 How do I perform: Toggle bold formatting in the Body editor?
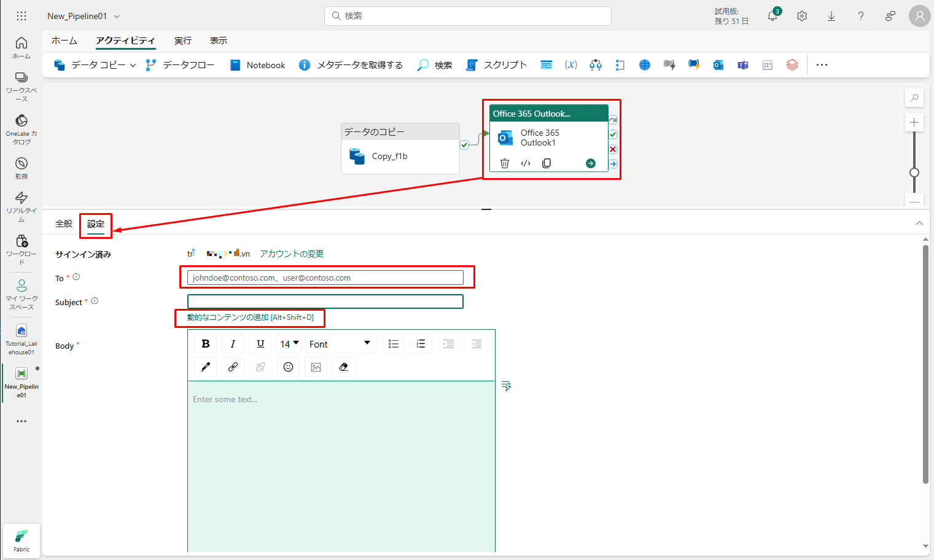(x=206, y=344)
